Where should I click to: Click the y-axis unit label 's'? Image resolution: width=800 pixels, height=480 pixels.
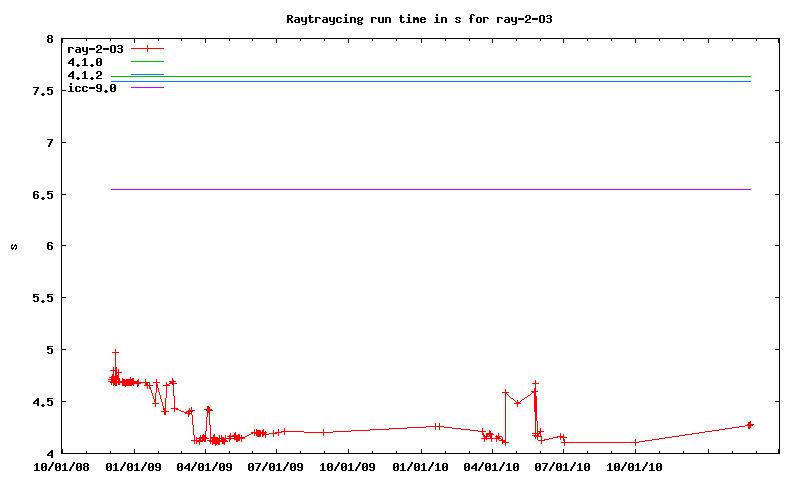14,247
